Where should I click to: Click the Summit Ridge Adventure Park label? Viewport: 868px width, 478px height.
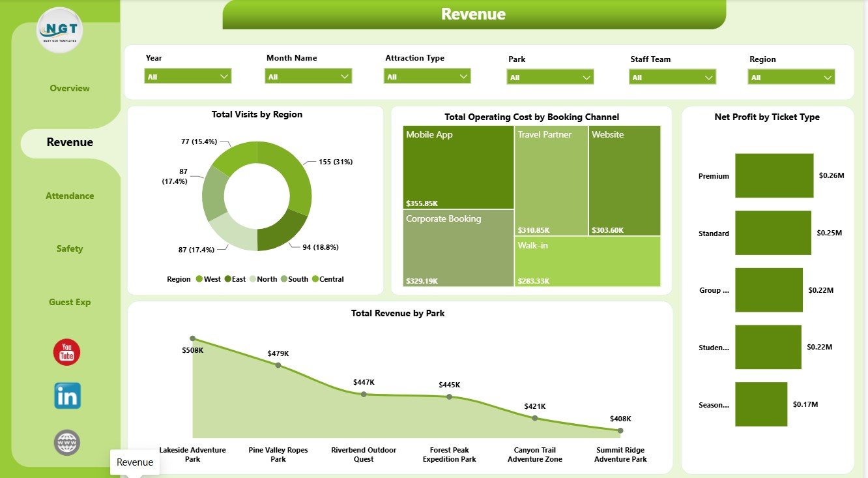point(620,455)
